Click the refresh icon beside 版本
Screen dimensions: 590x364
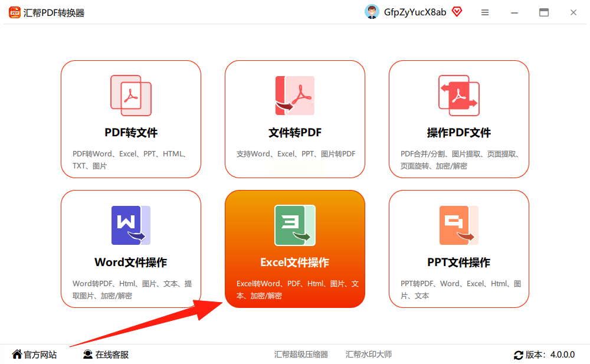519,355
